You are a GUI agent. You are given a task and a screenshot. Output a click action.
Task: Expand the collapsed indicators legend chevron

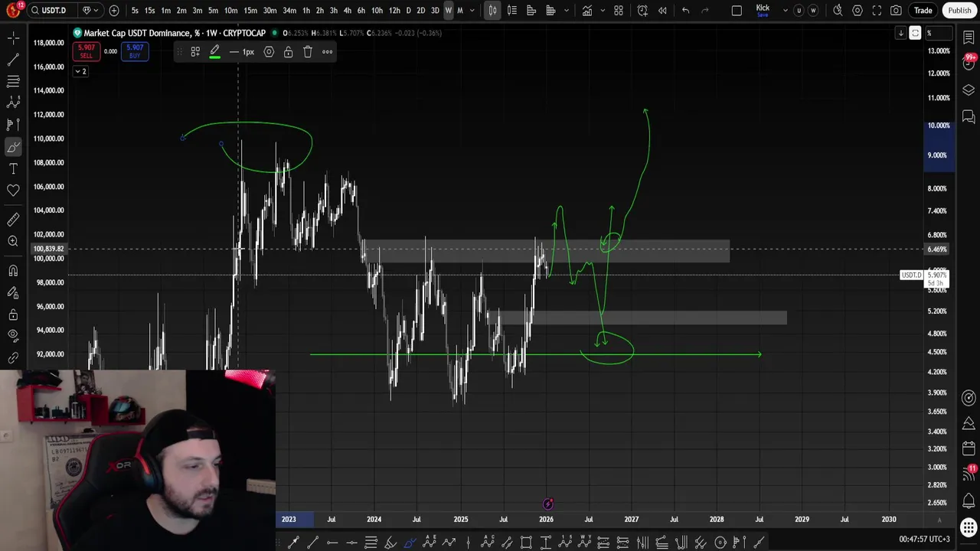pyautogui.click(x=80, y=71)
